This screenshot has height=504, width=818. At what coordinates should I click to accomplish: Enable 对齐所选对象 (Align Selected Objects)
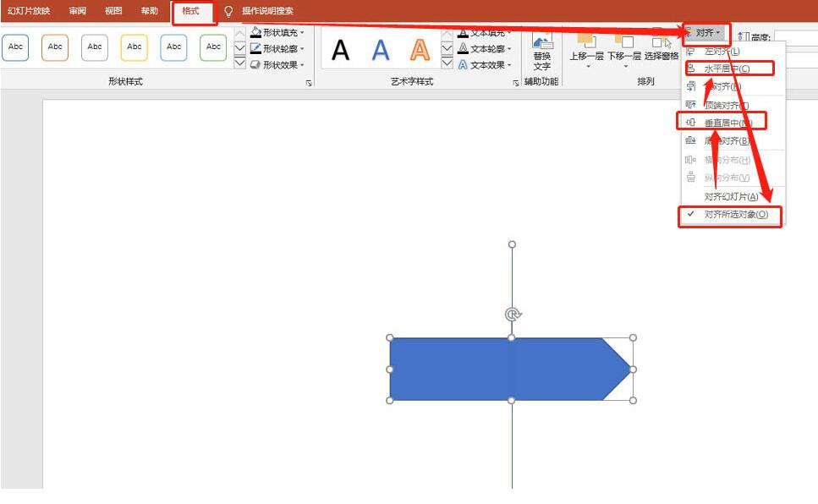734,216
